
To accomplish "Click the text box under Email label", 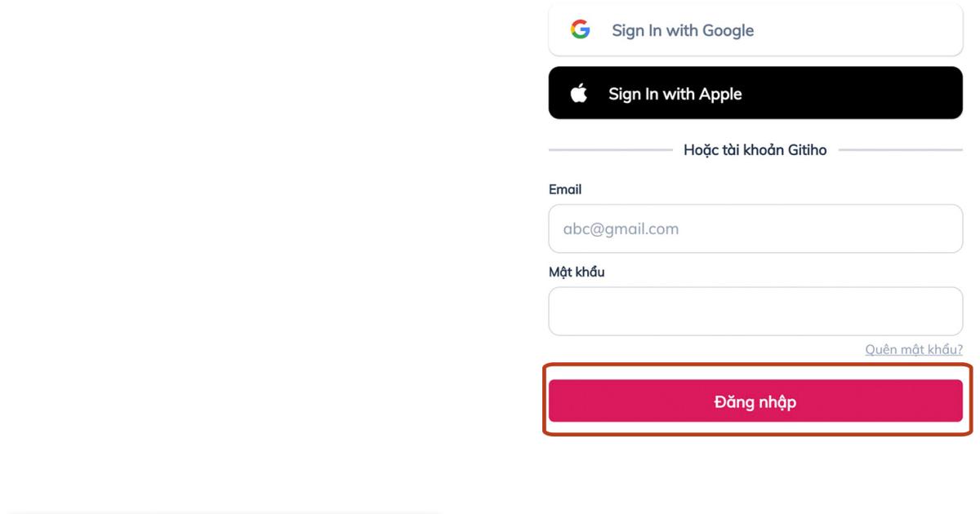I will tap(755, 228).
